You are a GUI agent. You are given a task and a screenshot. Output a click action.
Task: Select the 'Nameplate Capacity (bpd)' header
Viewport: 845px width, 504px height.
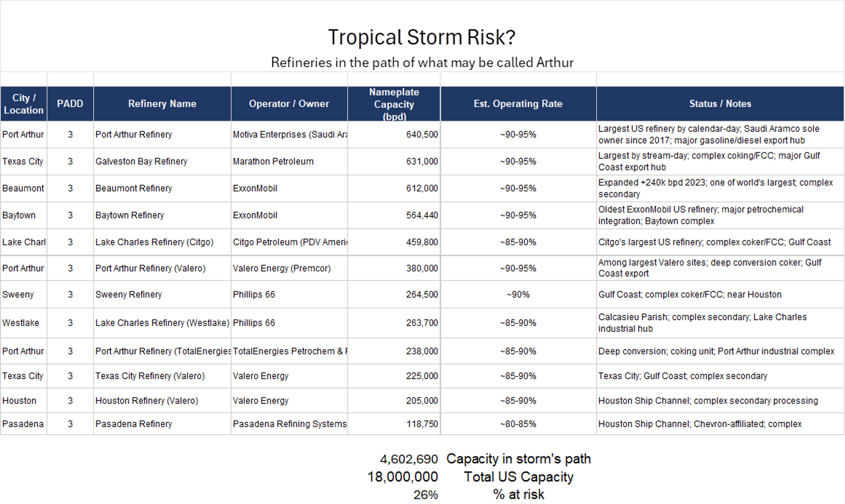[x=394, y=104]
